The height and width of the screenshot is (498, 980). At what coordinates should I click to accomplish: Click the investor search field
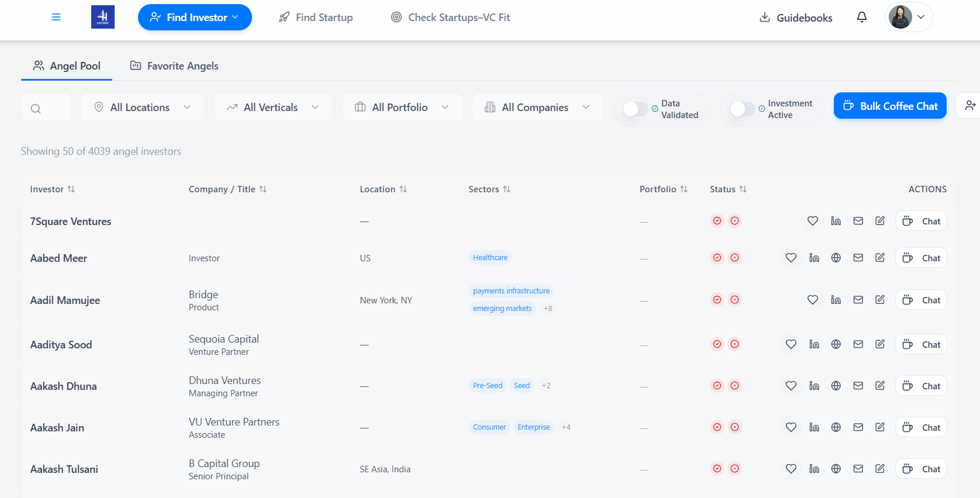coord(46,107)
